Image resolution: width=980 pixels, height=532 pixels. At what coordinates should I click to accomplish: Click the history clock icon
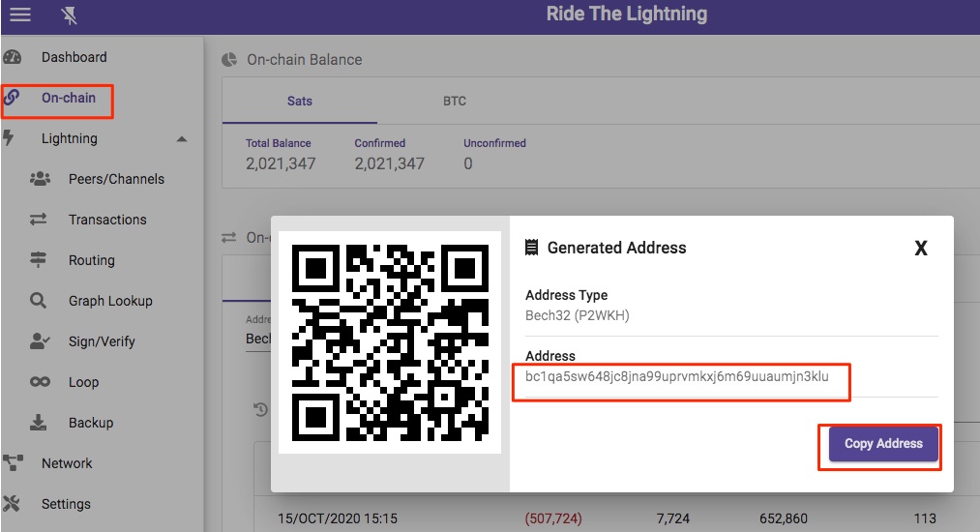260,409
